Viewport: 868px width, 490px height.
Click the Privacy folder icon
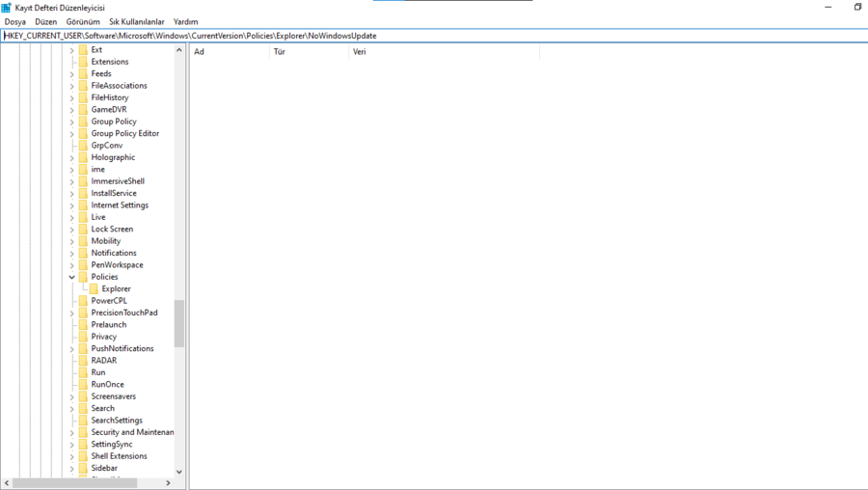click(83, 337)
